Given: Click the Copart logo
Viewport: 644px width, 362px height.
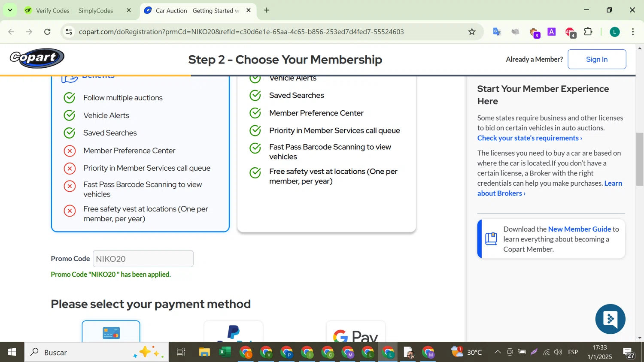Looking at the screenshot, I should coord(37,58).
